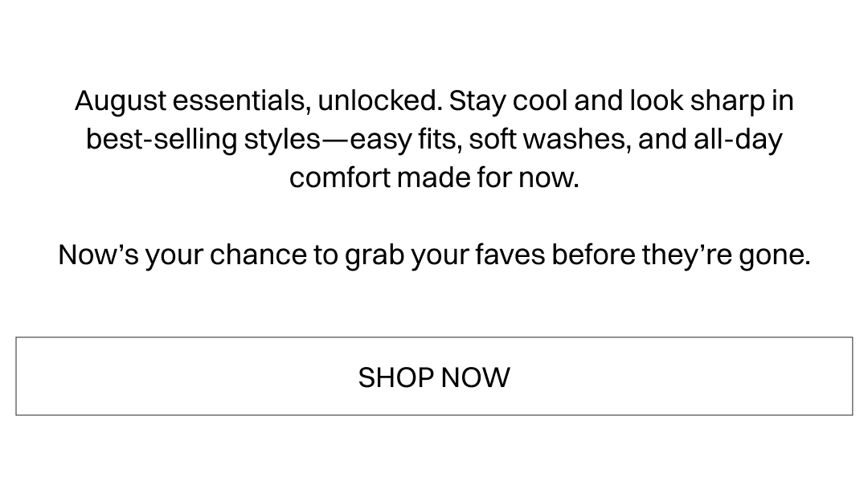
Task: Click the word "unlocked"
Action: tap(378, 101)
